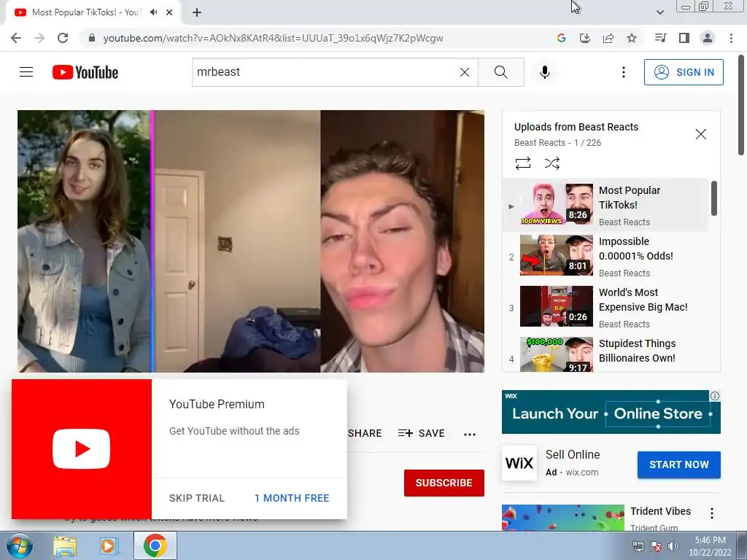Open Windows Media Player from taskbar
The height and width of the screenshot is (560, 747).
pyautogui.click(x=109, y=546)
